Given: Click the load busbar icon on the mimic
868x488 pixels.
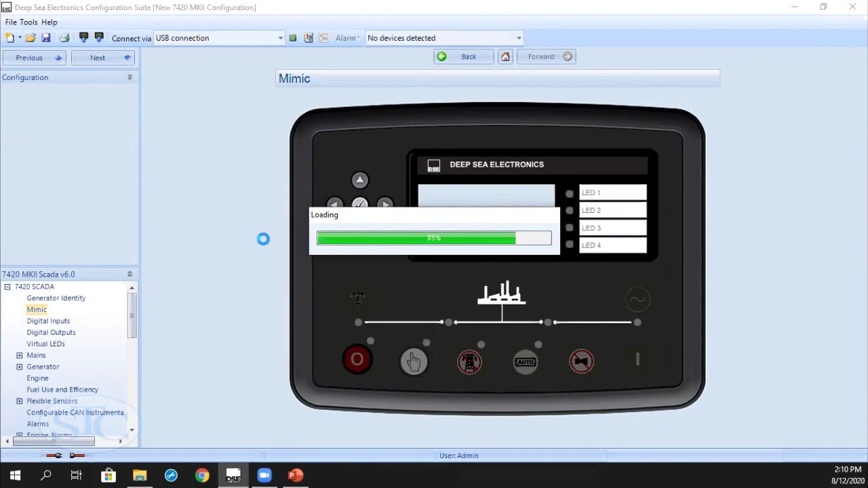Looking at the screenshot, I should point(502,293).
